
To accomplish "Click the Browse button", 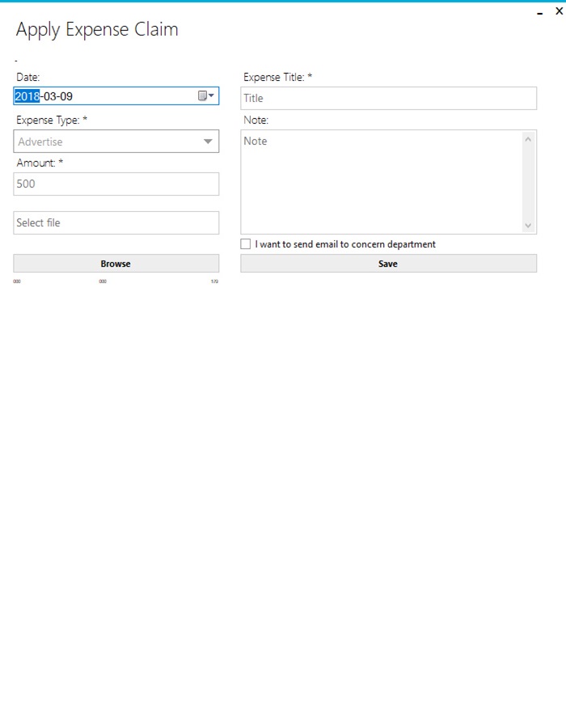I will coord(116,263).
